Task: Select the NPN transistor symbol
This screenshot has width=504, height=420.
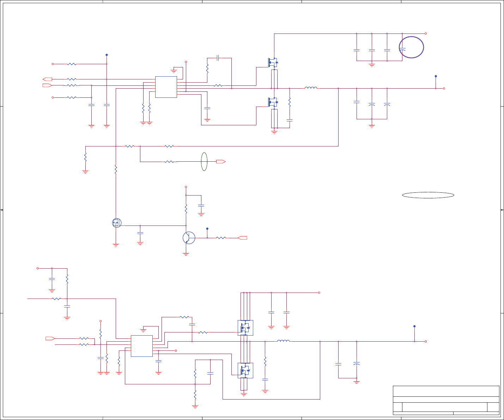Action: pyautogui.click(x=189, y=238)
